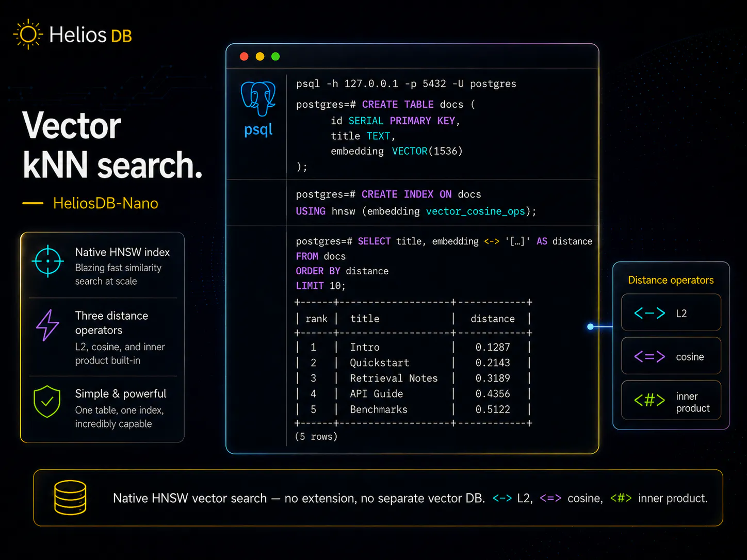The width and height of the screenshot is (747, 560).
Task: Click the <-> symbol in bottom banner
Action: [x=502, y=498]
